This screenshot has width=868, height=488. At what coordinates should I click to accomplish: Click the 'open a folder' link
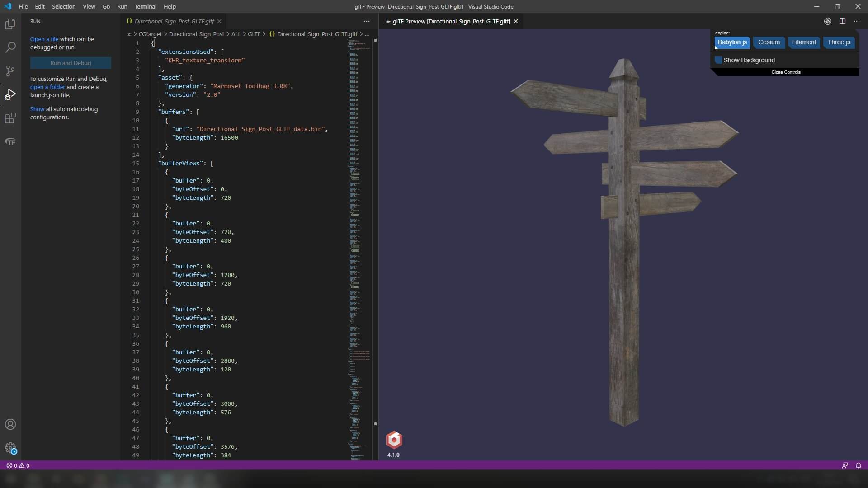tap(47, 87)
